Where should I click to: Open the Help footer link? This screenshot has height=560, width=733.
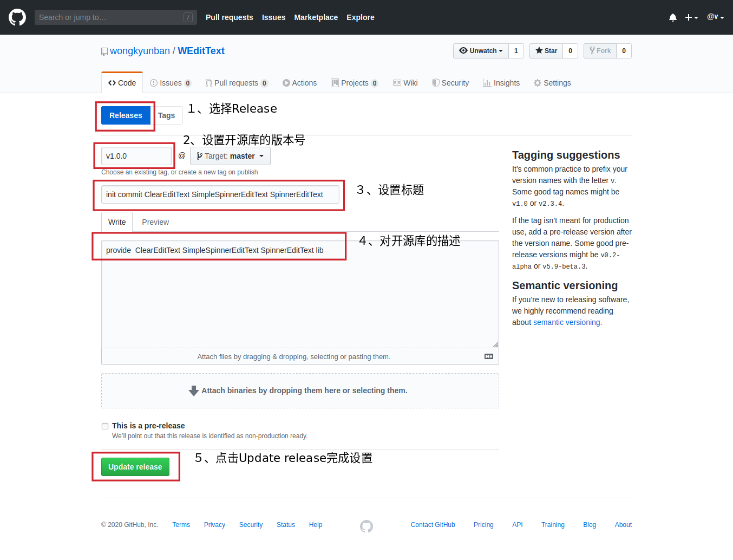coord(316,525)
